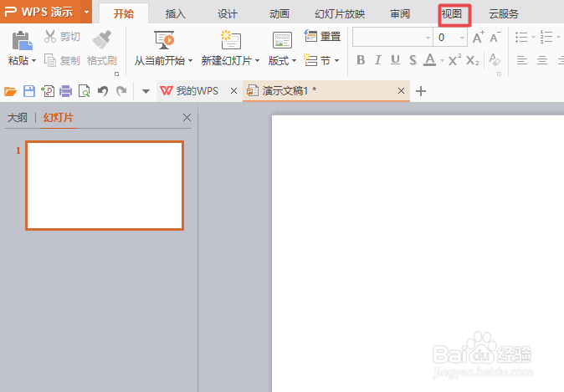
Task: Click the Undo arrow
Action: [x=103, y=91]
